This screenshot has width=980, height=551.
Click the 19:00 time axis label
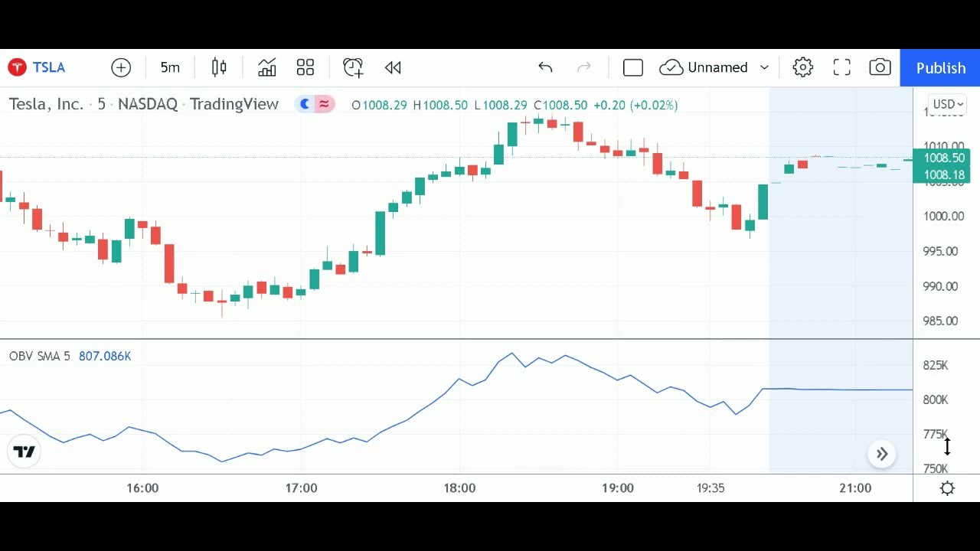(x=618, y=487)
